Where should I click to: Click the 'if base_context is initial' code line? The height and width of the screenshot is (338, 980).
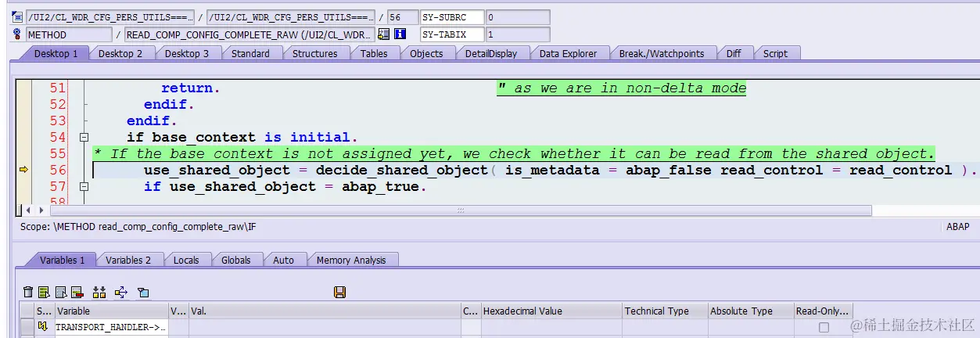[x=242, y=137]
